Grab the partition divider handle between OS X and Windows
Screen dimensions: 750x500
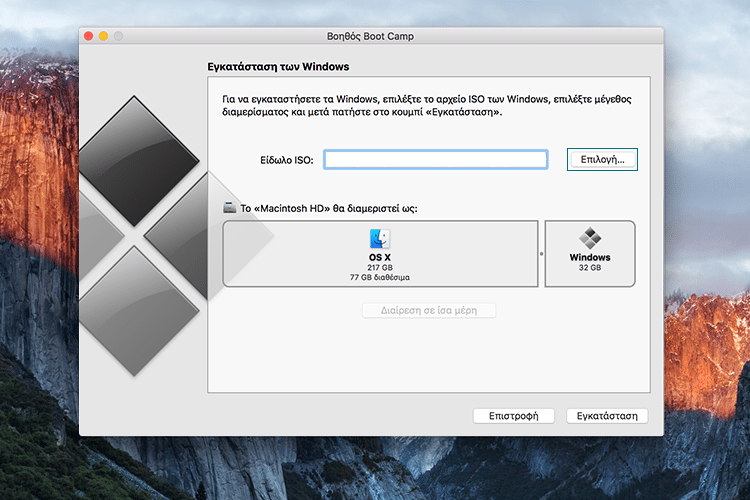tap(541, 254)
